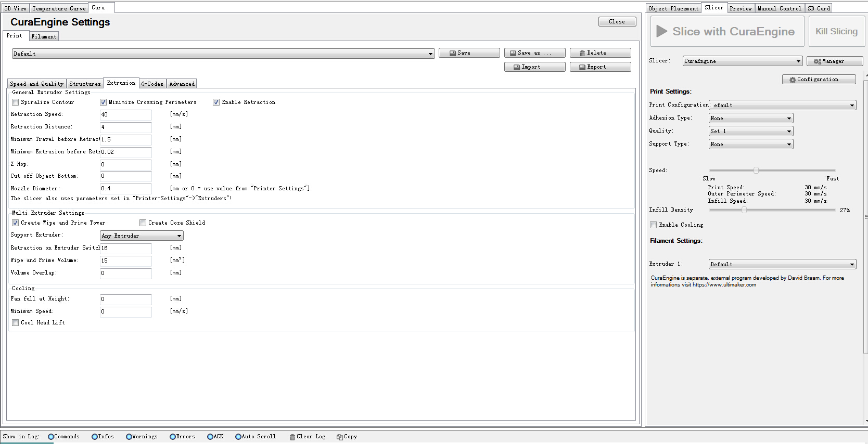Click the Slice play triangle icon
The height and width of the screenshot is (444, 868).
coord(662,31)
